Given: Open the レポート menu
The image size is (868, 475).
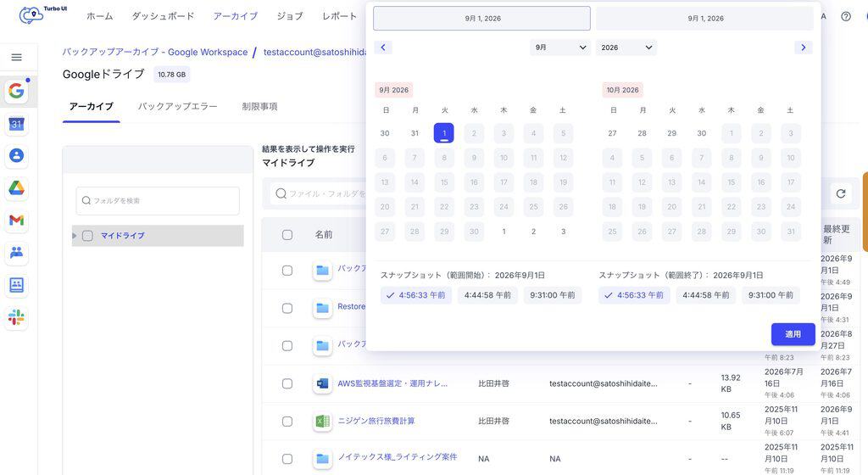Looking at the screenshot, I should (339, 16).
